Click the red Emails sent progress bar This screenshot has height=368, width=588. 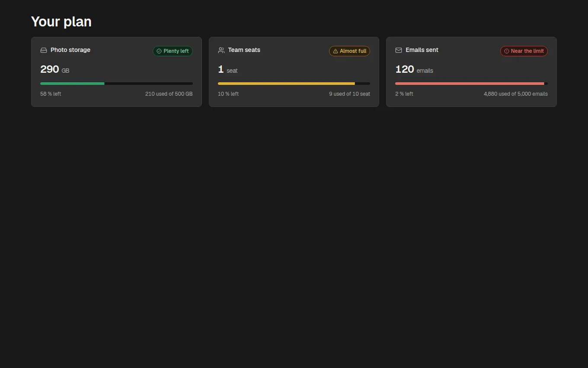471,84
